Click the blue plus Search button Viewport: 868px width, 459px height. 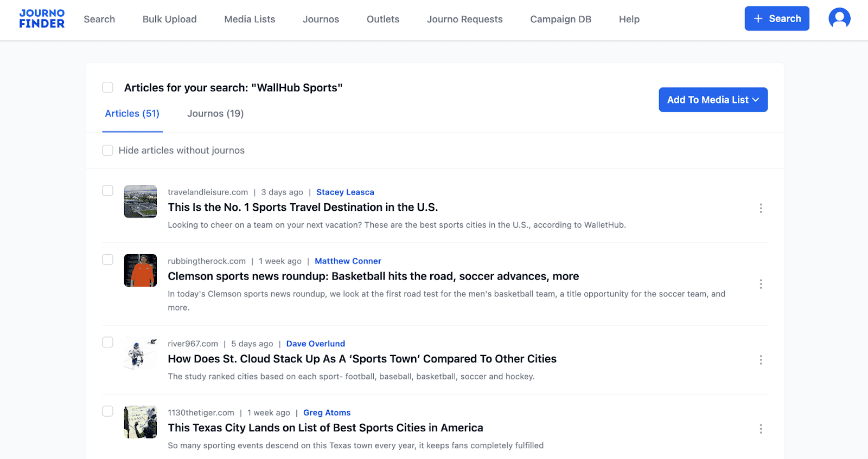click(776, 19)
